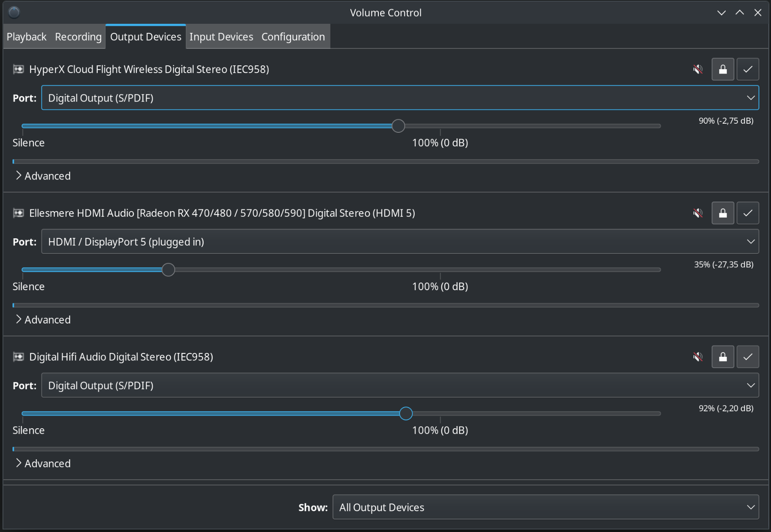Set Digital Hifi Audio as fallback device
Viewport: 771px width, 532px height.
tap(748, 357)
